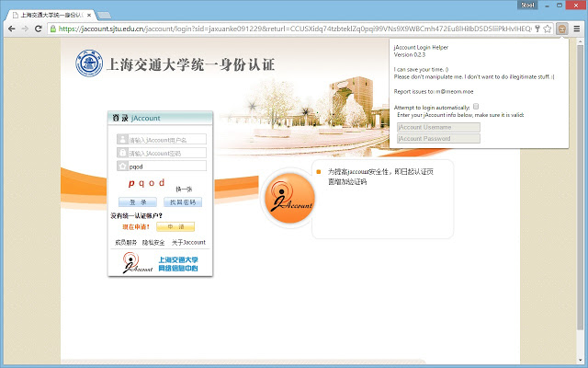
Task: Open the 隐私安全 link
Action: 153,243
